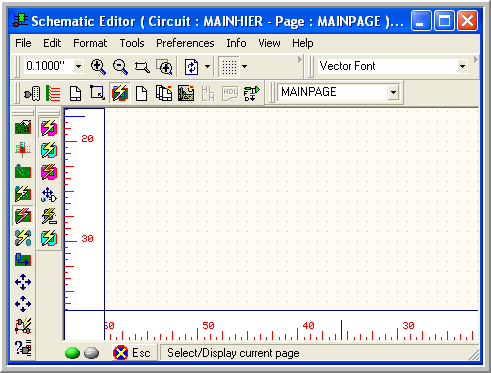Select the zoom window rectangle tool

pyautogui.click(x=142, y=67)
